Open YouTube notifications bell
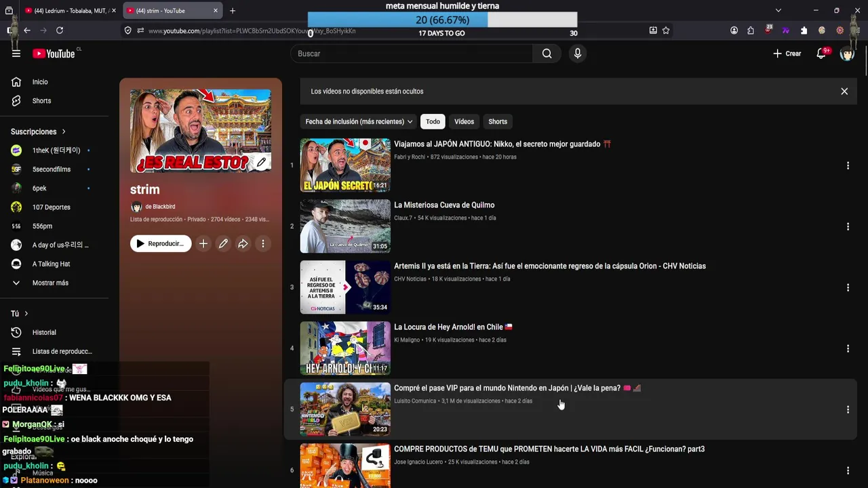868x488 pixels. 821,54
